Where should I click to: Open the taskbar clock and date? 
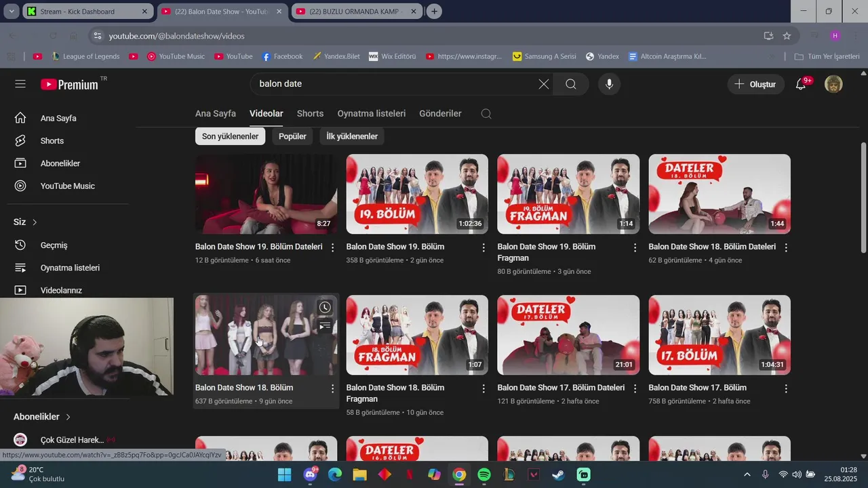pyautogui.click(x=840, y=474)
